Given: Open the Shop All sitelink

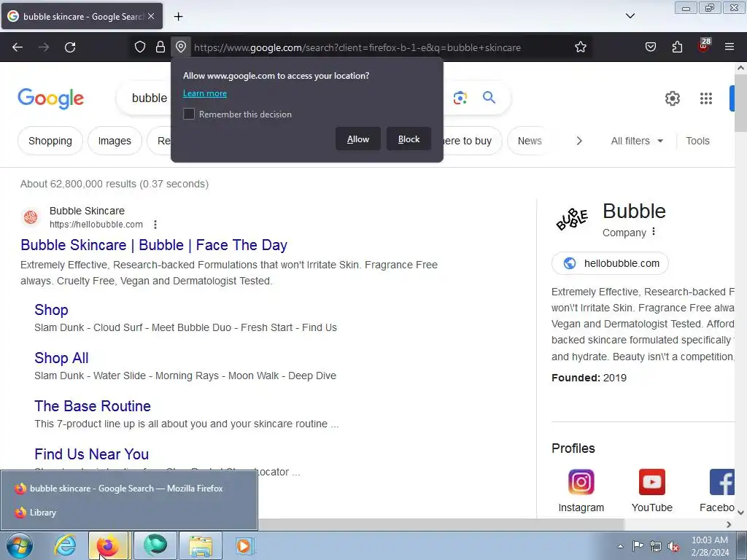Looking at the screenshot, I should (61, 357).
